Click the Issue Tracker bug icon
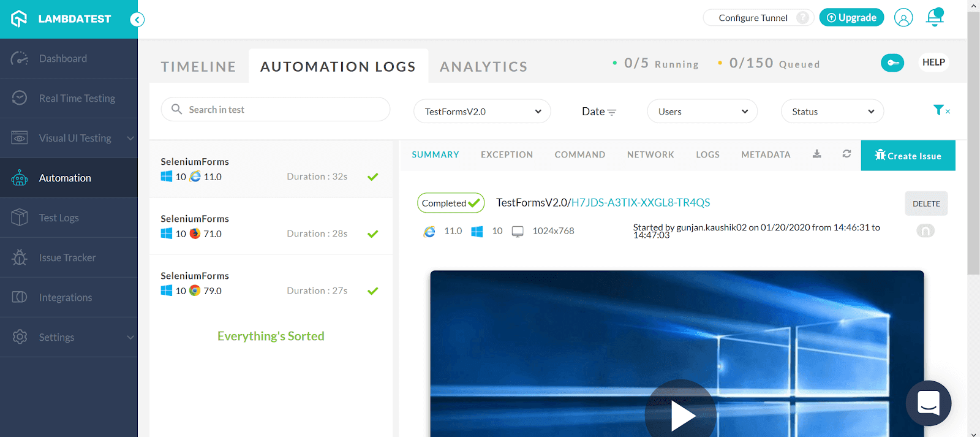980x437 pixels. point(20,257)
